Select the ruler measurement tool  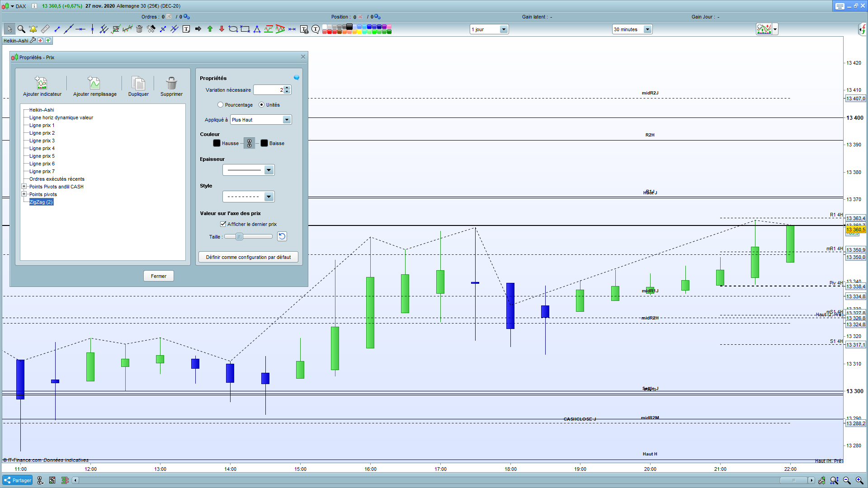[x=45, y=29]
